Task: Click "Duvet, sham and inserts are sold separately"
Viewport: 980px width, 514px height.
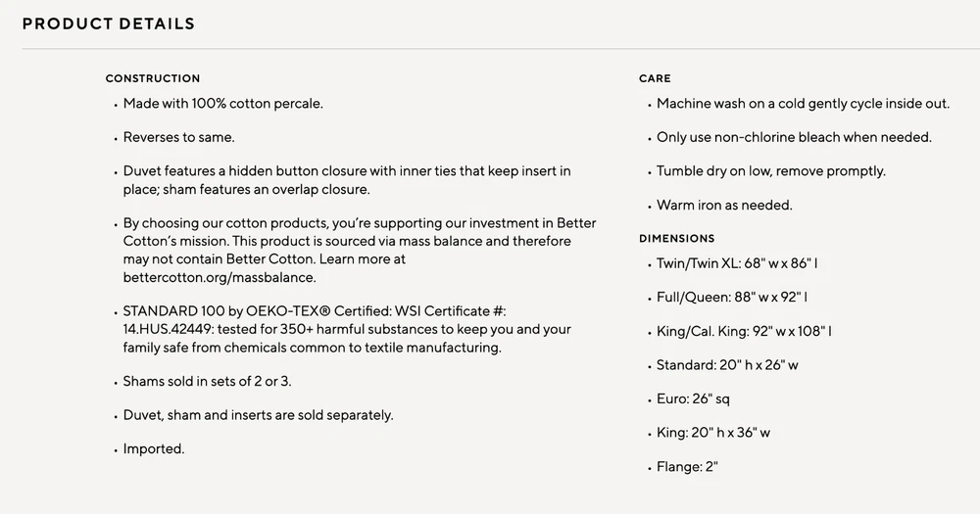Action: [258, 415]
